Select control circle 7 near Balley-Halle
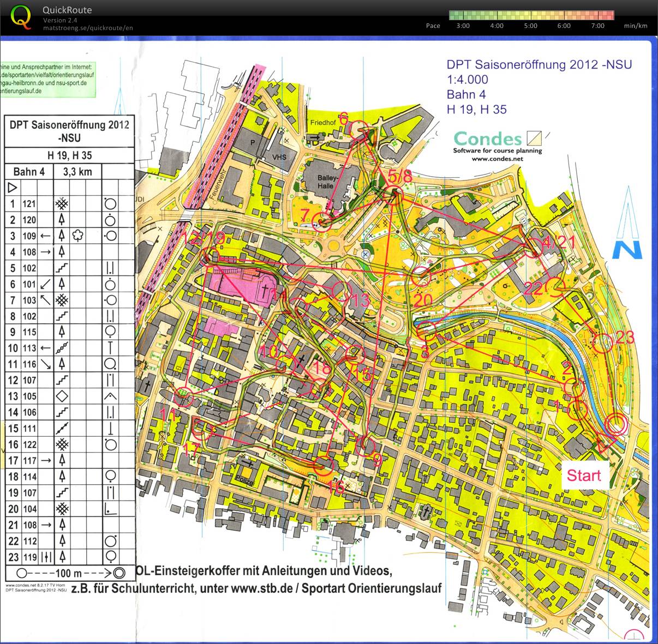The height and width of the screenshot is (644, 658). tap(322, 221)
